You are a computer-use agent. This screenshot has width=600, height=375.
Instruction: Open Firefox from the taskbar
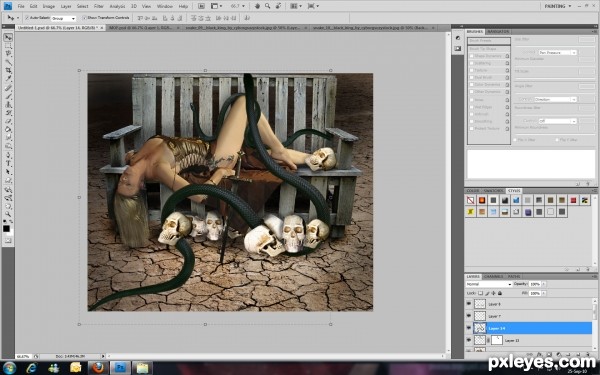(x=98, y=368)
